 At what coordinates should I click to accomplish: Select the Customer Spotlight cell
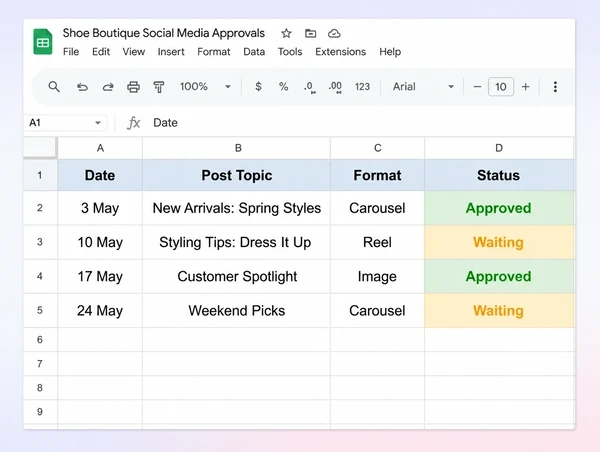pos(236,276)
